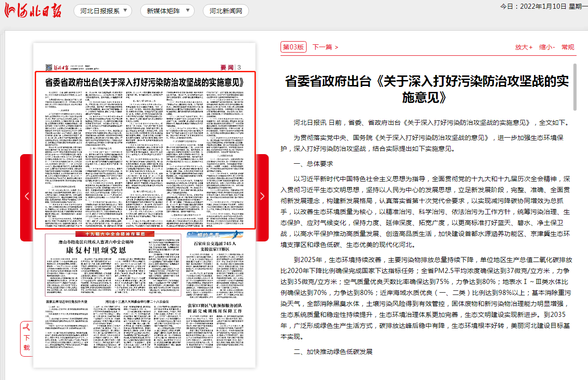Go to next article via 下一篇
This screenshot has width=588, height=380.
(325, 47)
